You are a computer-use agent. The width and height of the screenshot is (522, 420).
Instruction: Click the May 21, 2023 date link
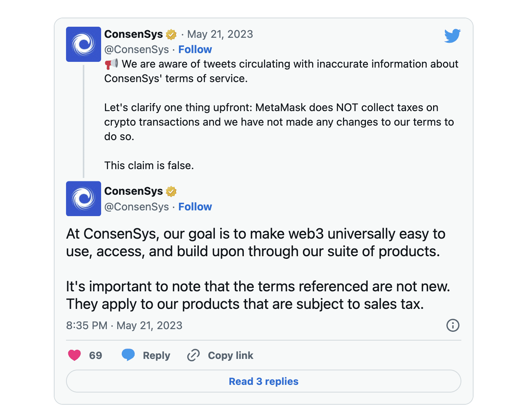220,34
